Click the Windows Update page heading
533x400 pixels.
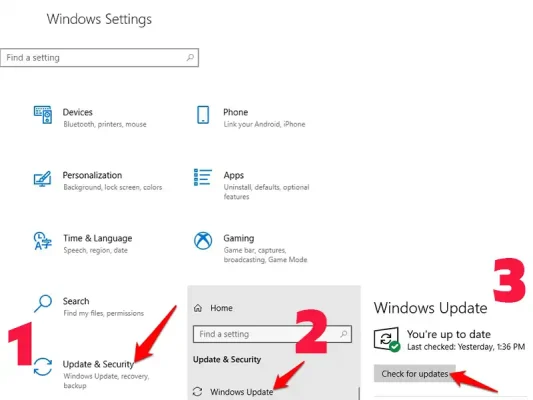tap(430, 308)
